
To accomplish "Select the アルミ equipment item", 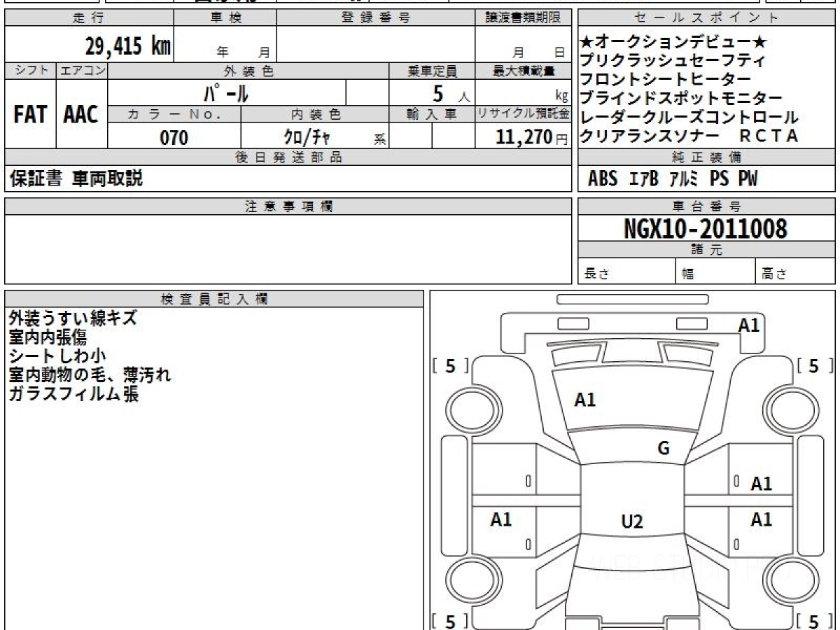I will pos(684,179).
